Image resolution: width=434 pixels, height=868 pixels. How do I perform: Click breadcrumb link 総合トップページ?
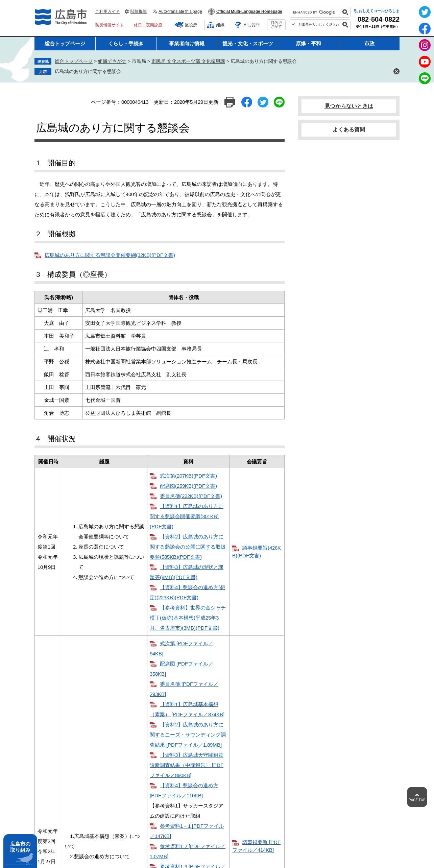(x=74, y=61)
